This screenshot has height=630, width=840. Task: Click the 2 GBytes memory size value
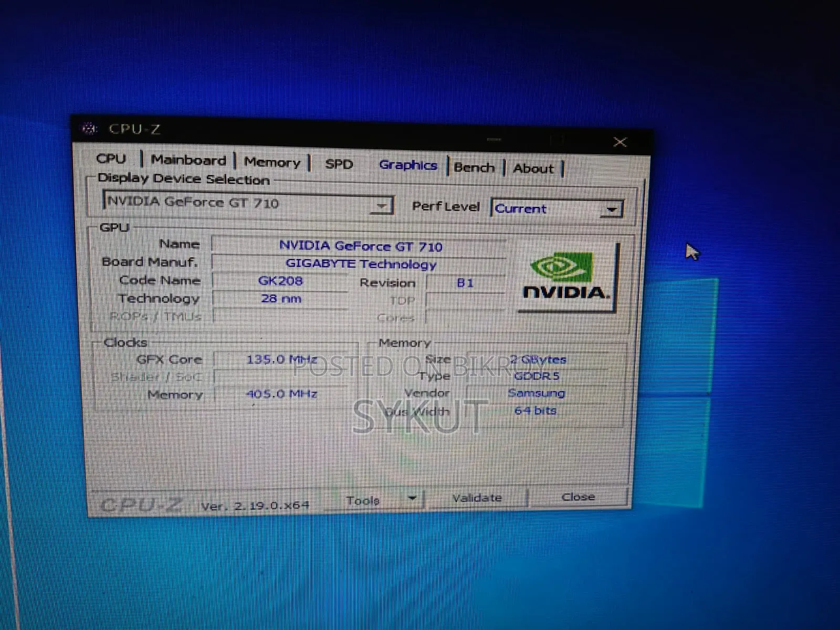point(538,360)
